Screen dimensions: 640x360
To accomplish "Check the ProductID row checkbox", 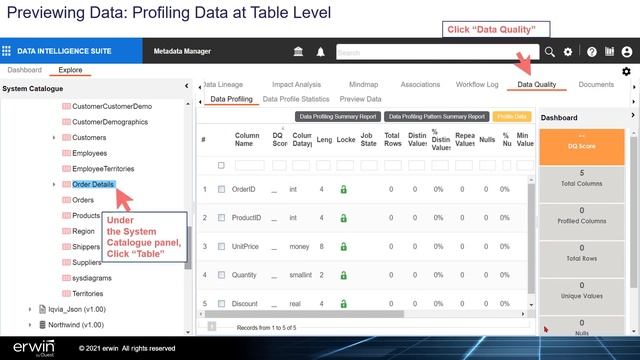I will pos(221,218).
